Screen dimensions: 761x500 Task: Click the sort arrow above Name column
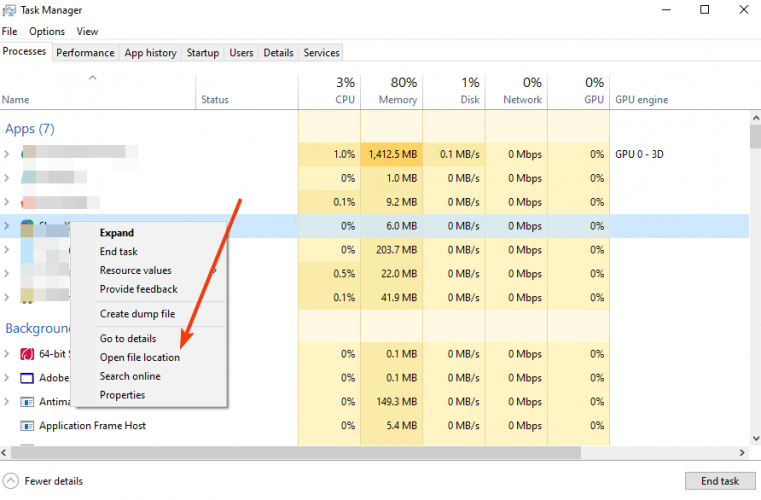pos(92,78)
